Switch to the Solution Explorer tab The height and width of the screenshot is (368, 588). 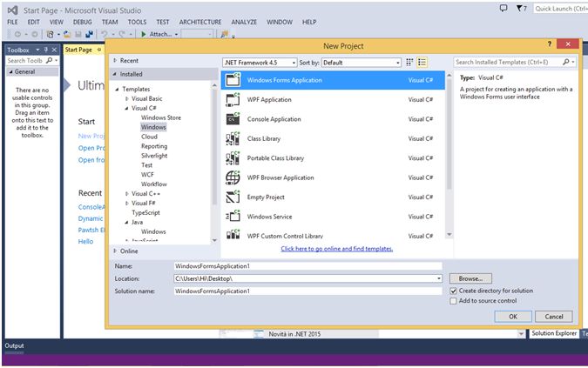554,333
